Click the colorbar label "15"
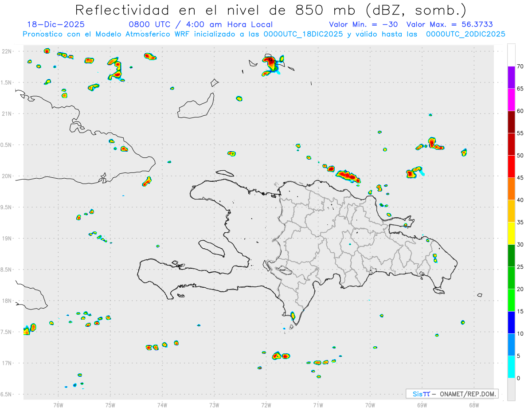This screenshot has width=532, height=411. pyautogui.click(x=520, y=311)
